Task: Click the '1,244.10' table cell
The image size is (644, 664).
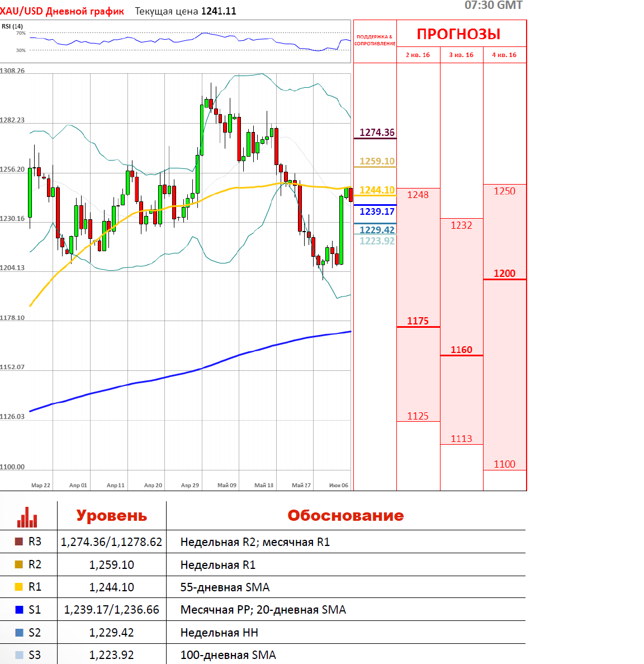Action: click(111, 587)
